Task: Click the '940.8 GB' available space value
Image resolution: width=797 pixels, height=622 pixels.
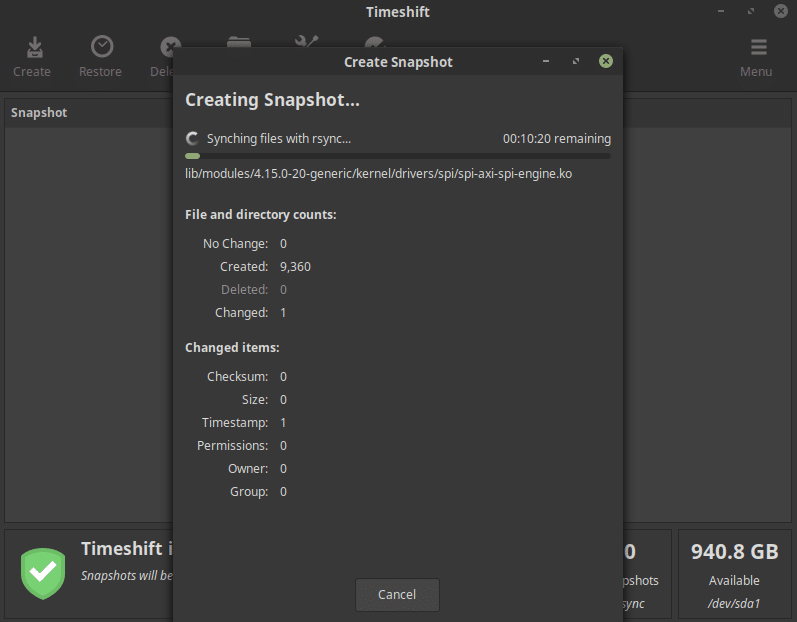Action: click(734, 552)
